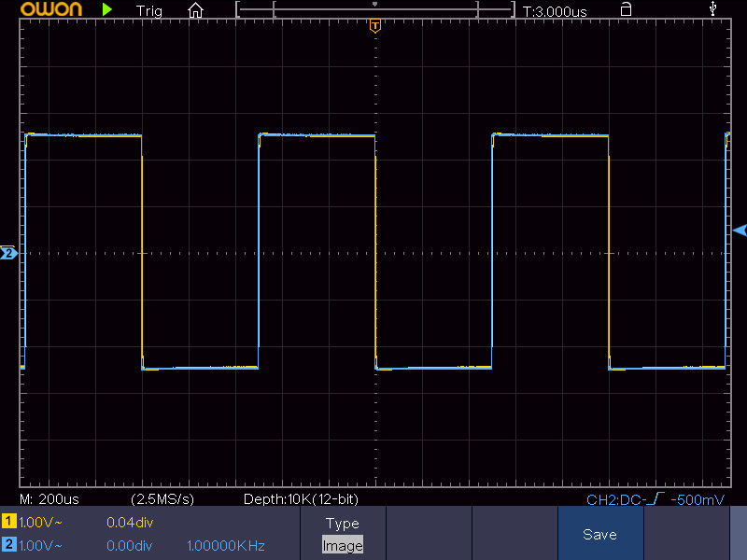Screen dimensions: 747x560
Task: Click the T:3.000us horizontal position readout
Action: pos(555,11)
